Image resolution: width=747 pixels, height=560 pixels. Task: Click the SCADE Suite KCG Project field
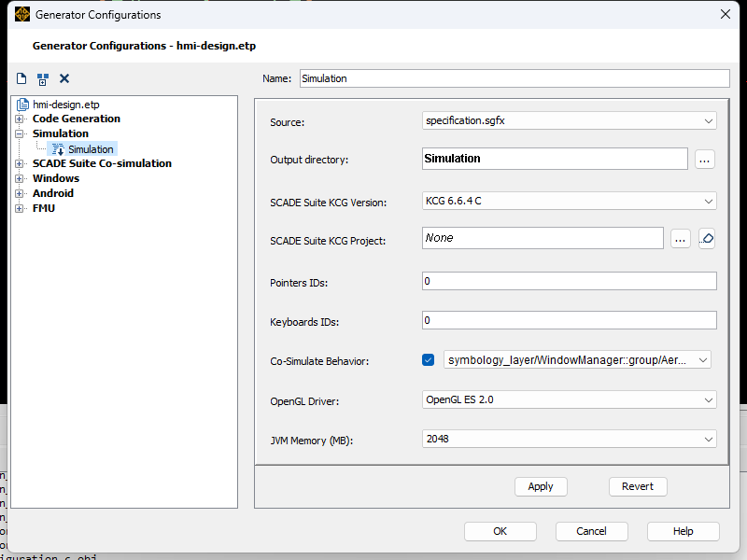pyautogui.click(x=543, y=238)
